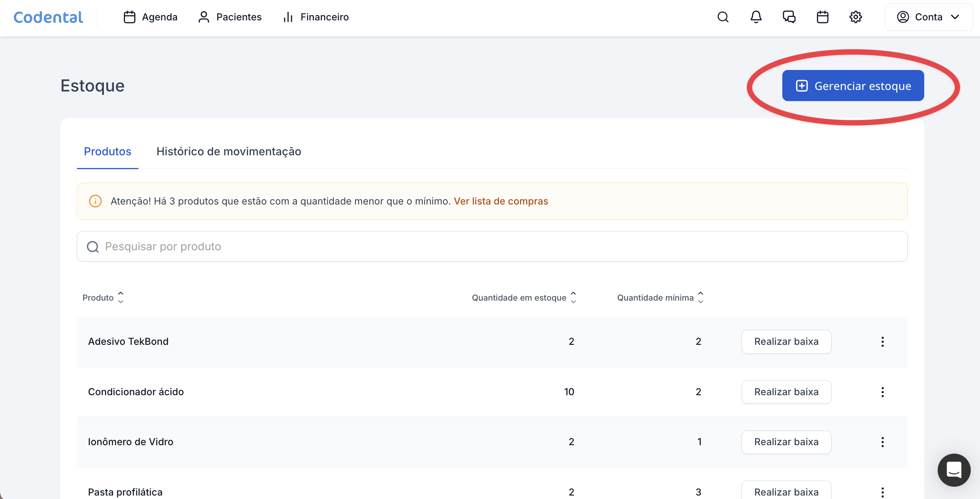
Task: Open three-dot menu for Ionômero de Vidro
Action: [882, 442]
